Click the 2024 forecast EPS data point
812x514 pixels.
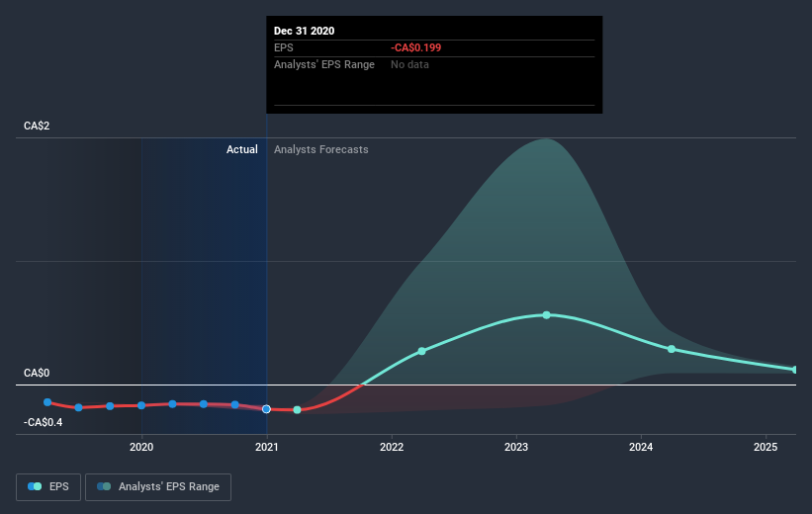click(672, 349)
